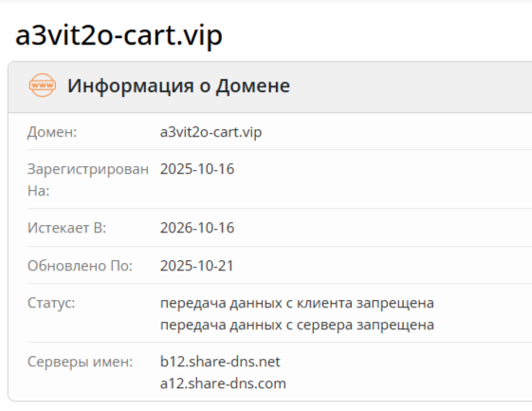Viewport: 532px width, 411px height.
Task: Click the word Домене in panel title
Action: (253, 85)
